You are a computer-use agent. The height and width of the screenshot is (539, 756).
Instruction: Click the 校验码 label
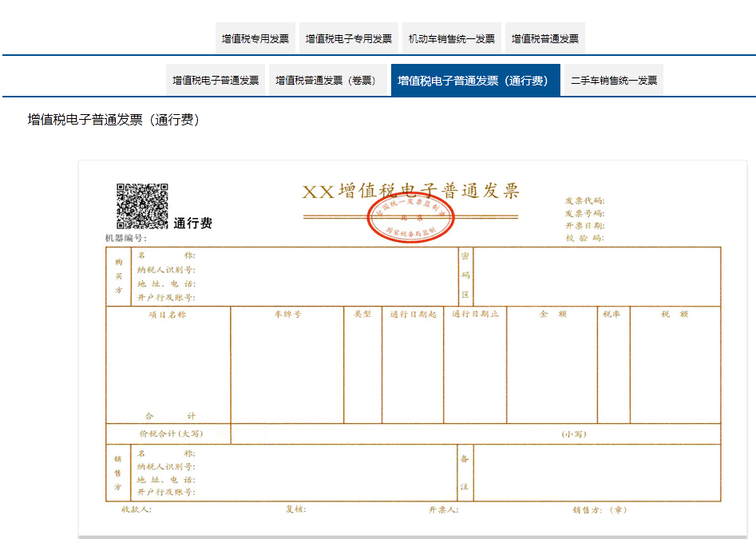click(585, 238)
